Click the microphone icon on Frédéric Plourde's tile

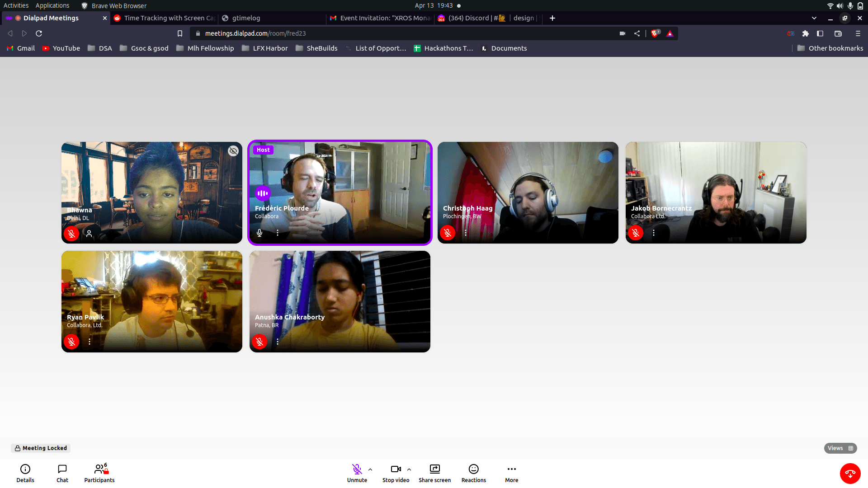click(x=259, y=233)
